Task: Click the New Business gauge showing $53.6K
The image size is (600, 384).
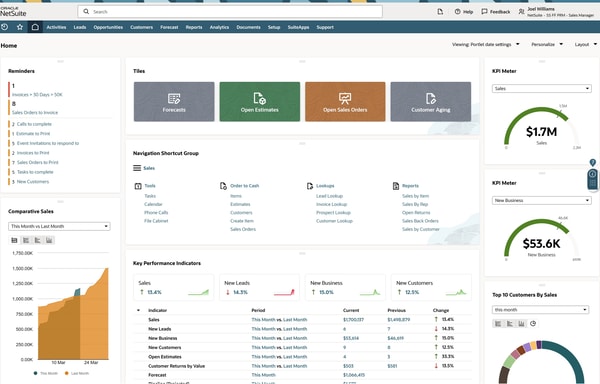Action: [541, 240]
